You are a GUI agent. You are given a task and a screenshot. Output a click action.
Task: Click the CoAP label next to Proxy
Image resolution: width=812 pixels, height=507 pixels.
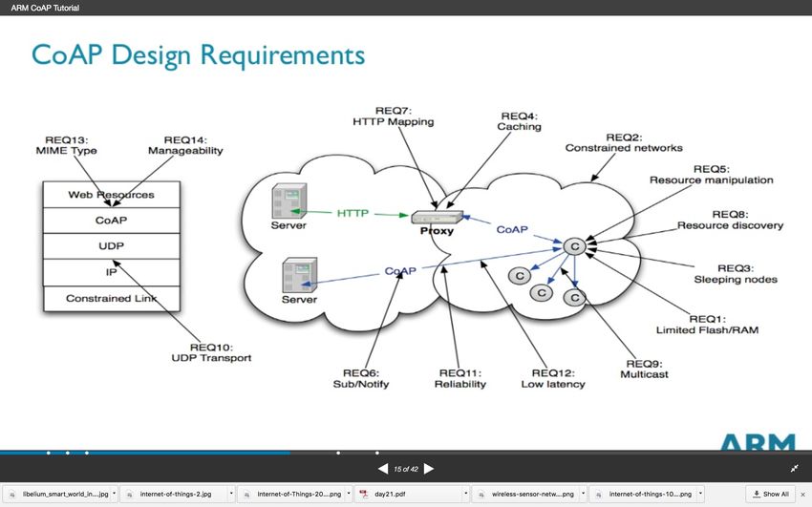tap(512, 229)
